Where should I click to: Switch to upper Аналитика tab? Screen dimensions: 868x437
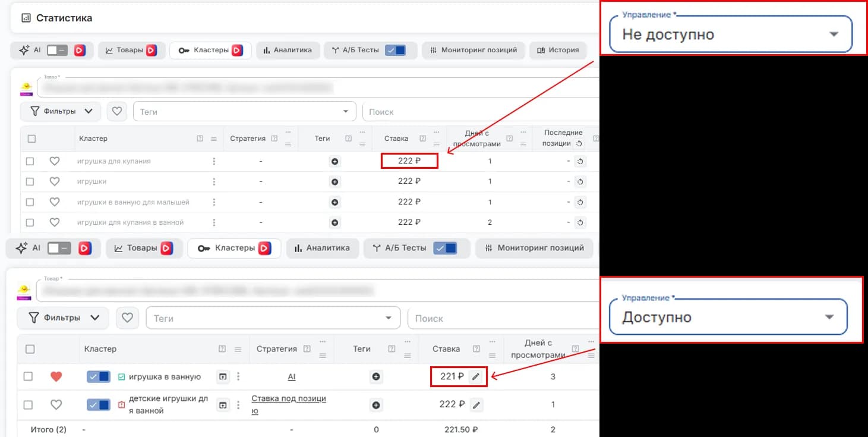[288, 51]
